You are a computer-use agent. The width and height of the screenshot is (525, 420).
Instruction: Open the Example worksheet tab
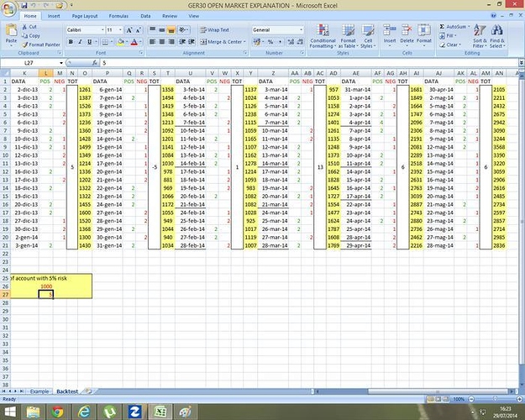coord(39,391)
